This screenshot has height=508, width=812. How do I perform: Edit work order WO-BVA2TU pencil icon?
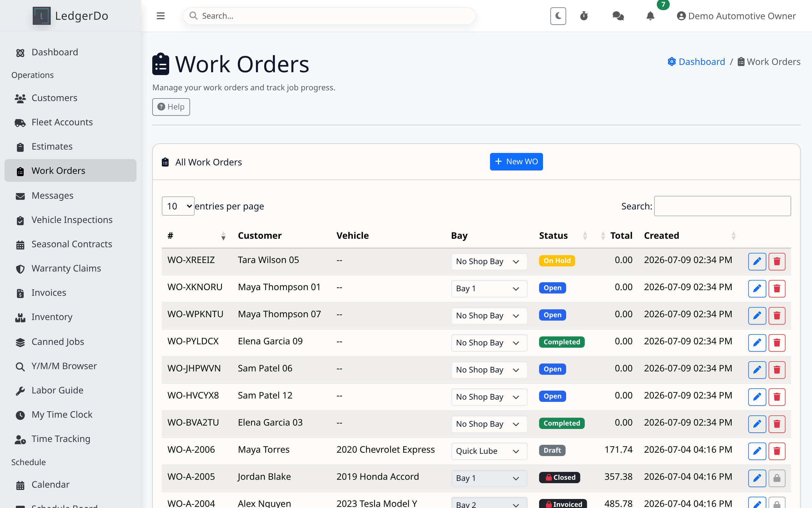tap(757, 424)
